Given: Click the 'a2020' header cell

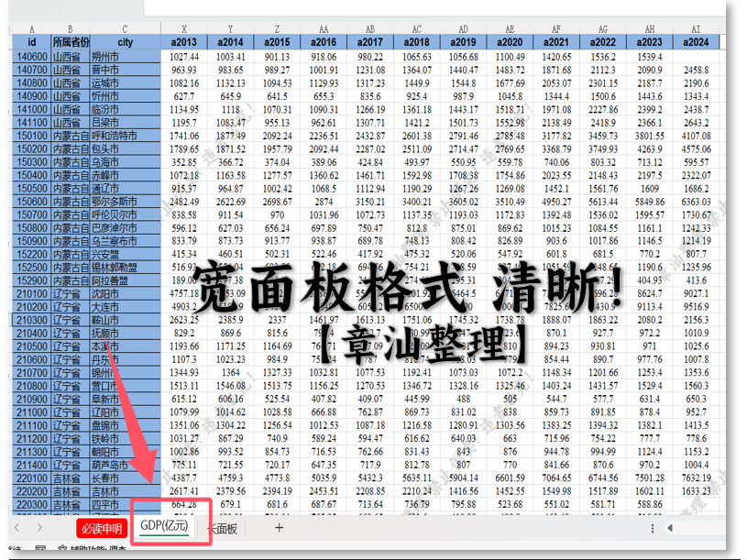Looking at the screenshot, I should tap(510, 42).
